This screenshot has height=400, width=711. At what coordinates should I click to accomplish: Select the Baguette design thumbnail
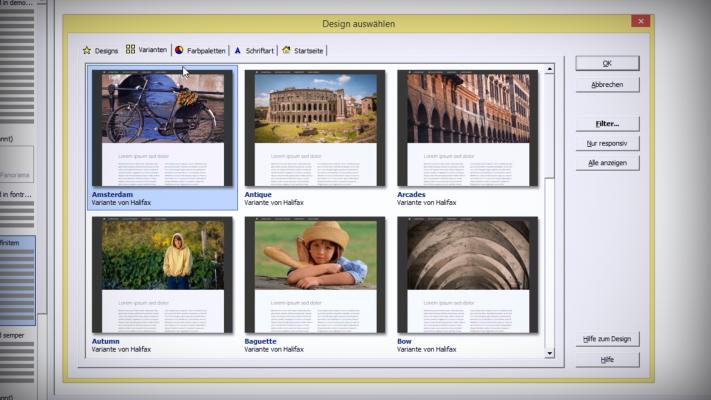coord(315,275)
